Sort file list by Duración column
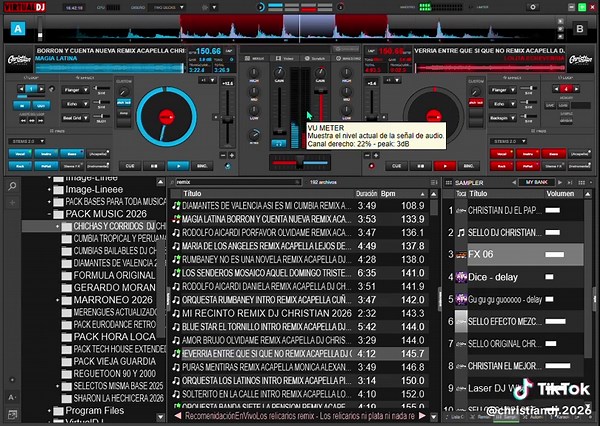This screenshot has width=600, height=426. tap(367, 194)
